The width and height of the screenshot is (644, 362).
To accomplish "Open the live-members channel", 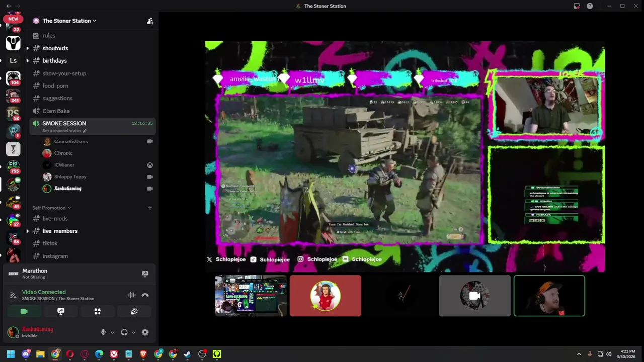I will click(x=60, y=231).
